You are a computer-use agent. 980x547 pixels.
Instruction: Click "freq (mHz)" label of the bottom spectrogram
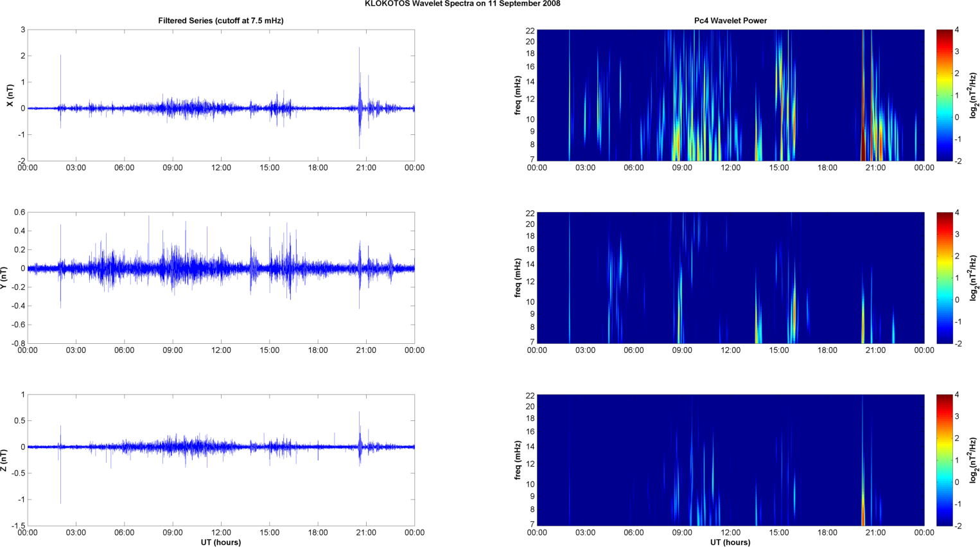click(x=518, y=460)
